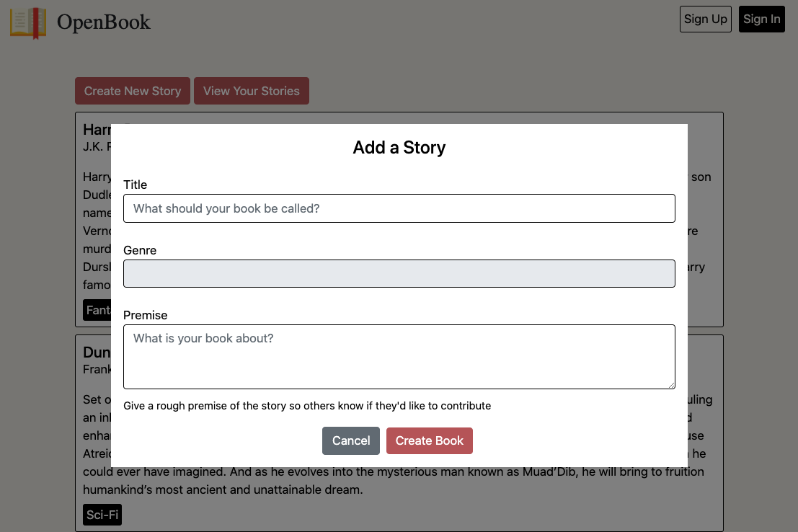The width and height of the screenshot is (798, 532).
Task: Click the OpenBook site name link
Action: [x=103, y=22]
